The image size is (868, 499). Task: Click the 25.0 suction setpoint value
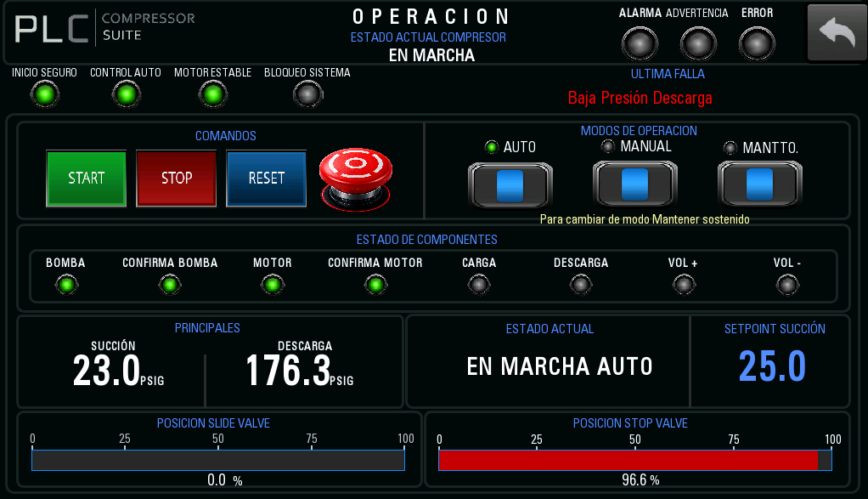tap(772, 366)
